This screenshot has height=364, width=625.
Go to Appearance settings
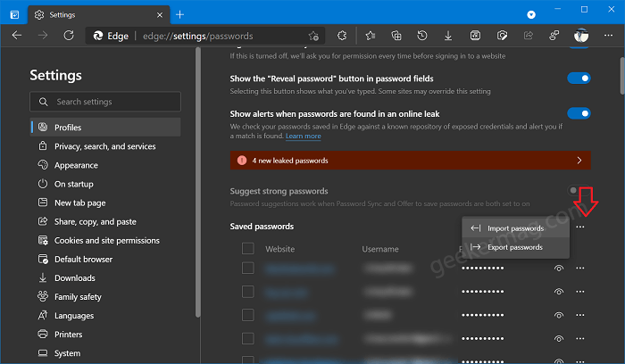[105, 165]
